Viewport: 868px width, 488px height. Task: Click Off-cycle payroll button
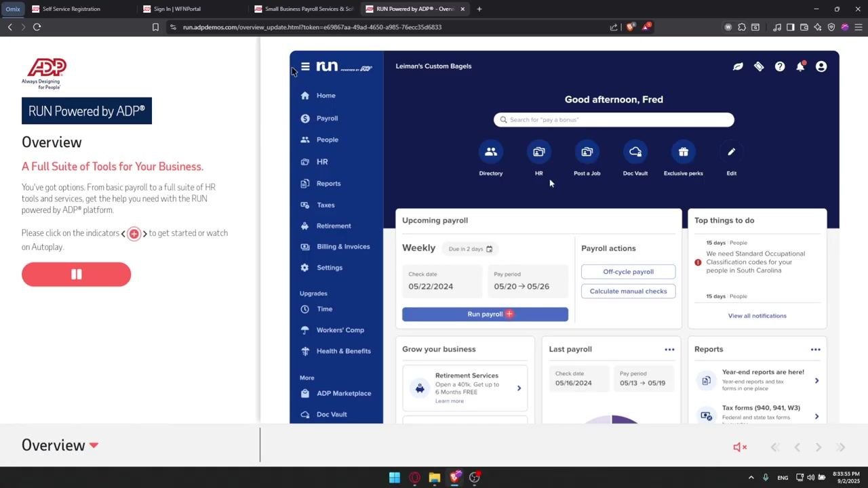628,272
